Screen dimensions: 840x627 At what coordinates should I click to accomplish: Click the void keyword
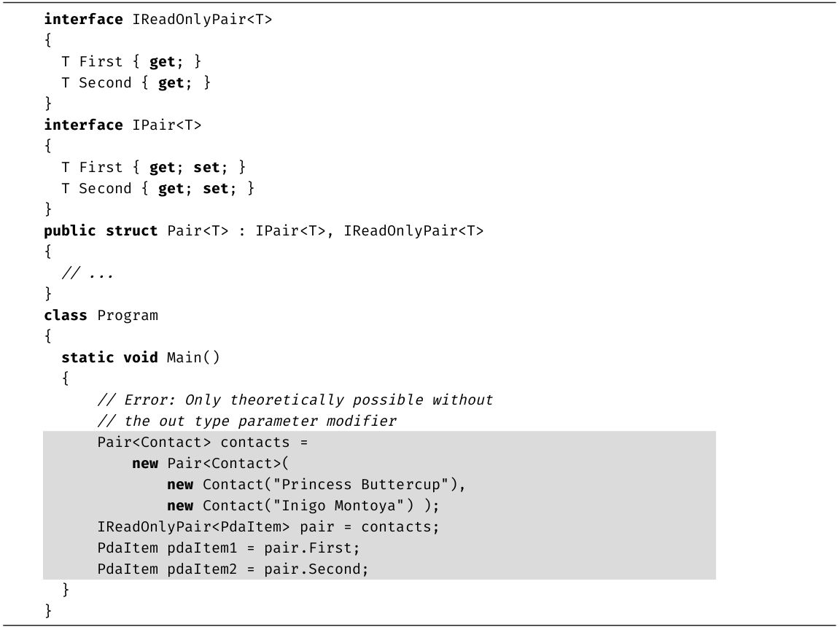(x=141, y=358)
